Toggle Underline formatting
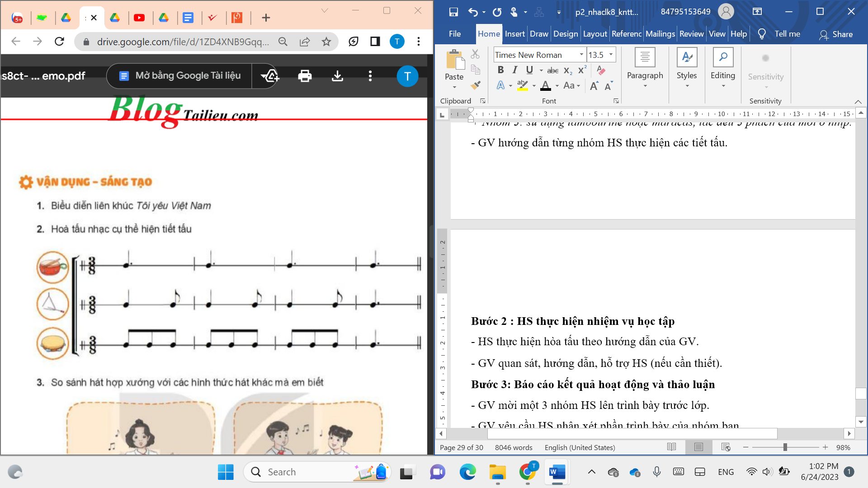868x488 pixels. click(x=529, y=70)
